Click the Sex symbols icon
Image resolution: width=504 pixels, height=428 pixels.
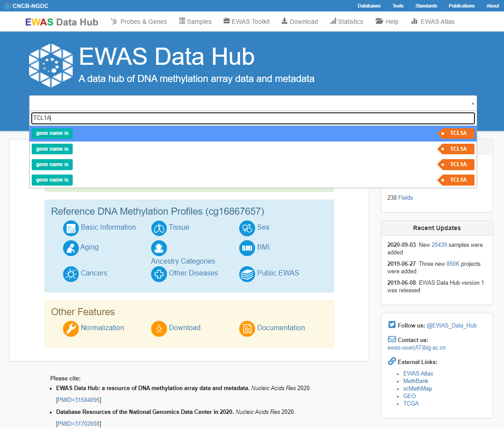coord(247,228)
